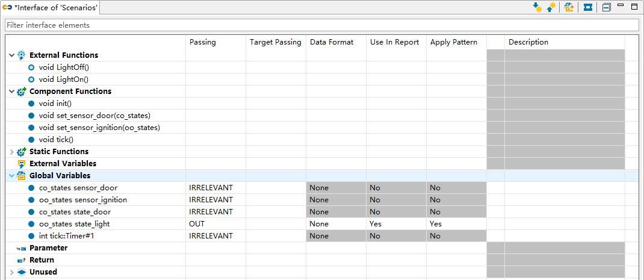Focus the Filter interface elements field

pos(321,25)
